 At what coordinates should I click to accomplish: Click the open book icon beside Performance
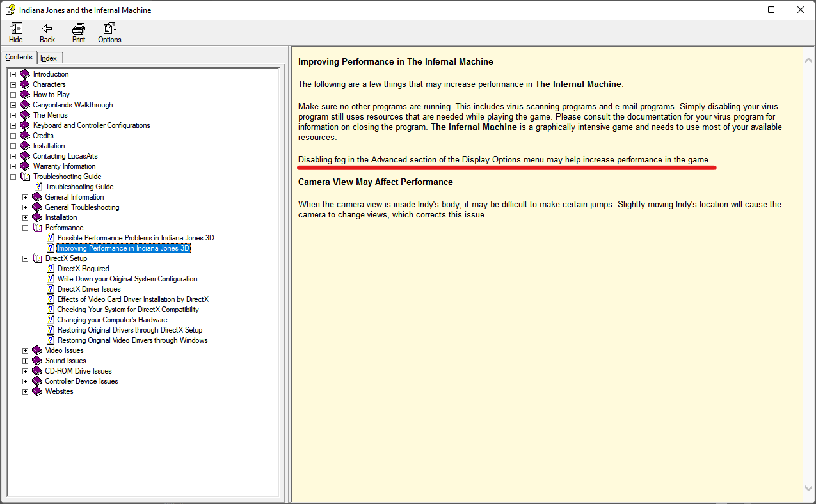point(37,228)
